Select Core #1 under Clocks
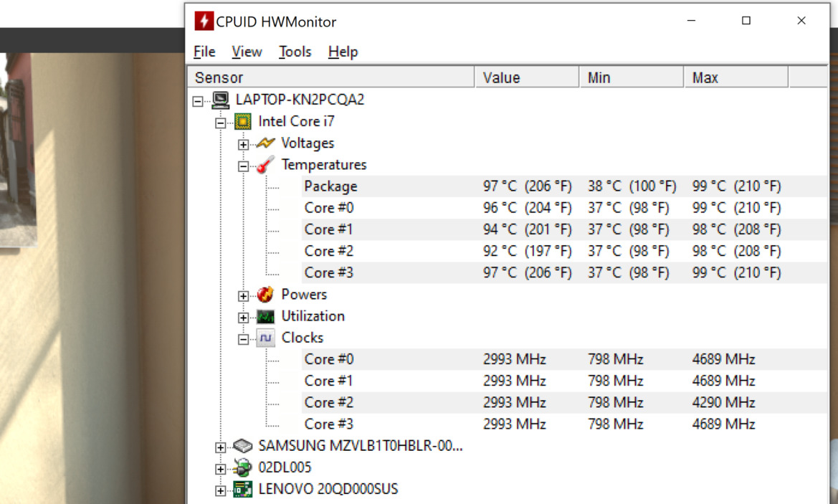This screenshot has height=504, width=838. point(329,381)
